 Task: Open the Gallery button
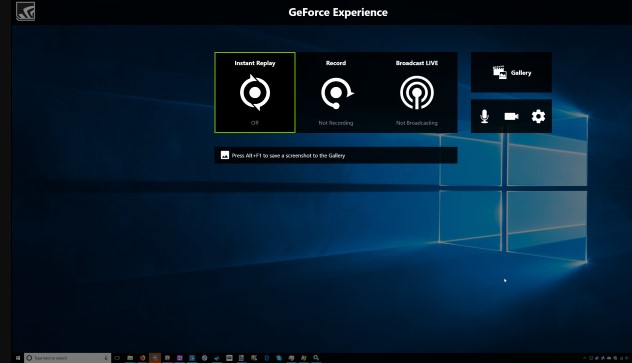click(x=511, y=73)
